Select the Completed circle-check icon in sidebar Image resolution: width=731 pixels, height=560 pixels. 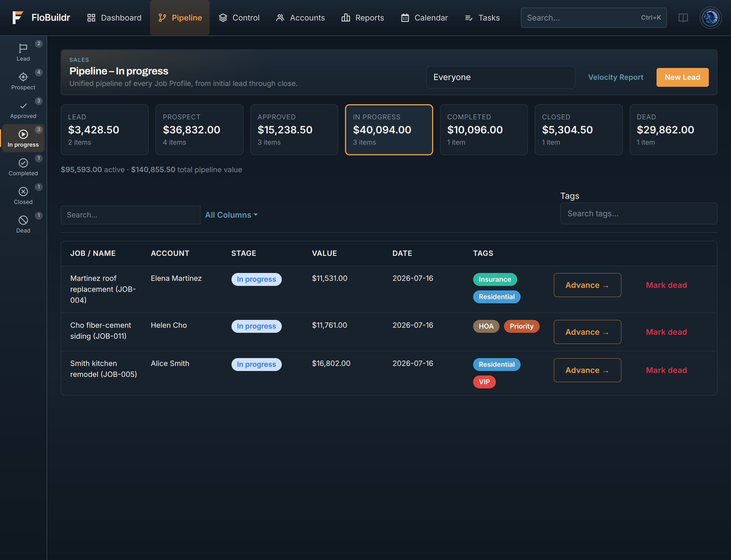click(23, 163)
